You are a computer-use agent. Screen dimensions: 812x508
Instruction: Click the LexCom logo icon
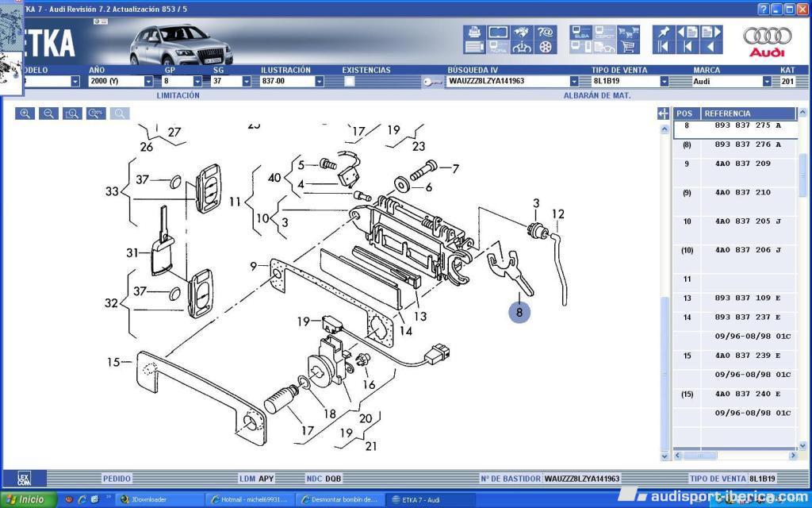pos(25,479)
